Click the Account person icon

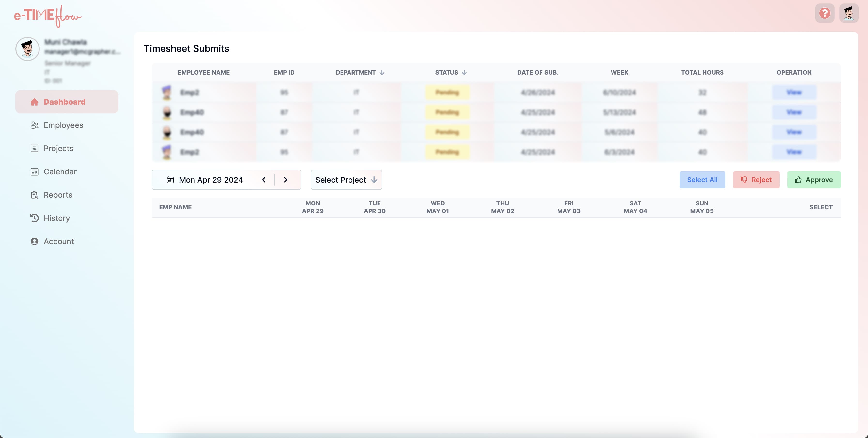pyautogui.click(x=34, y=241)
